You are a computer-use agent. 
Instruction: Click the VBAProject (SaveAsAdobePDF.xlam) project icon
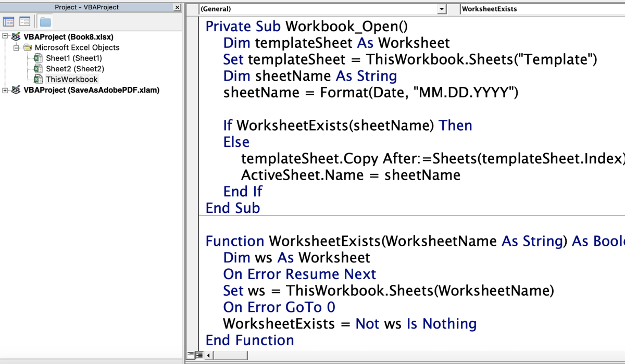click(16, 90)
